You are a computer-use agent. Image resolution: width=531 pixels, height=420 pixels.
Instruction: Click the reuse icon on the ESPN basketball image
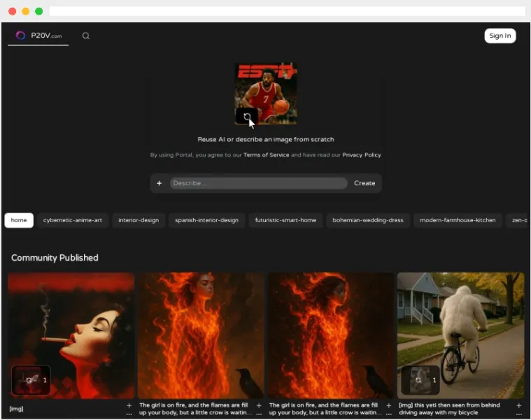246,116
